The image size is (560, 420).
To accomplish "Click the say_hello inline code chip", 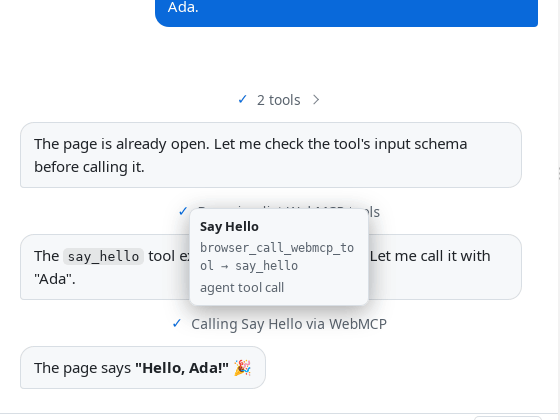I will (x=104, y=256).
